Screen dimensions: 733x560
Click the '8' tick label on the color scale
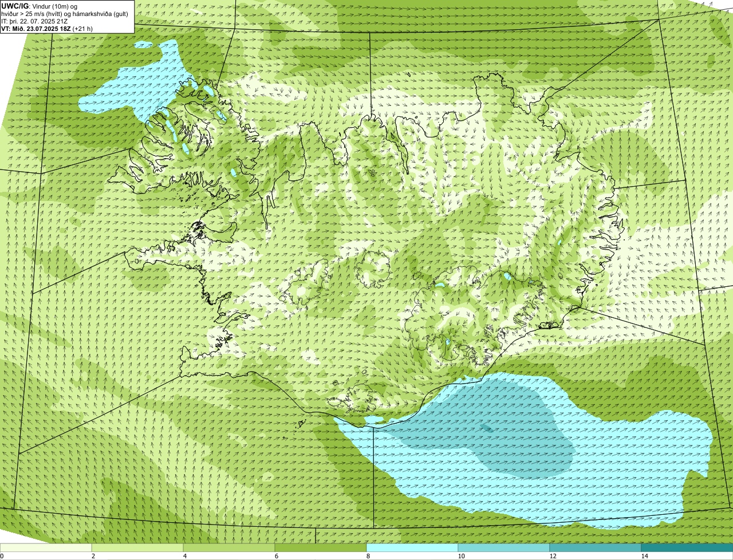(368, 556)
